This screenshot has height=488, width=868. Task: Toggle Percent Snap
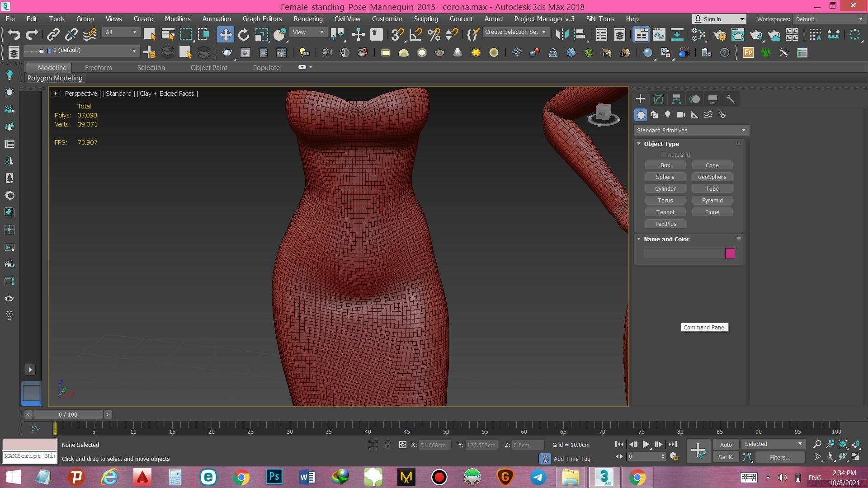click(x=434, y=34)
